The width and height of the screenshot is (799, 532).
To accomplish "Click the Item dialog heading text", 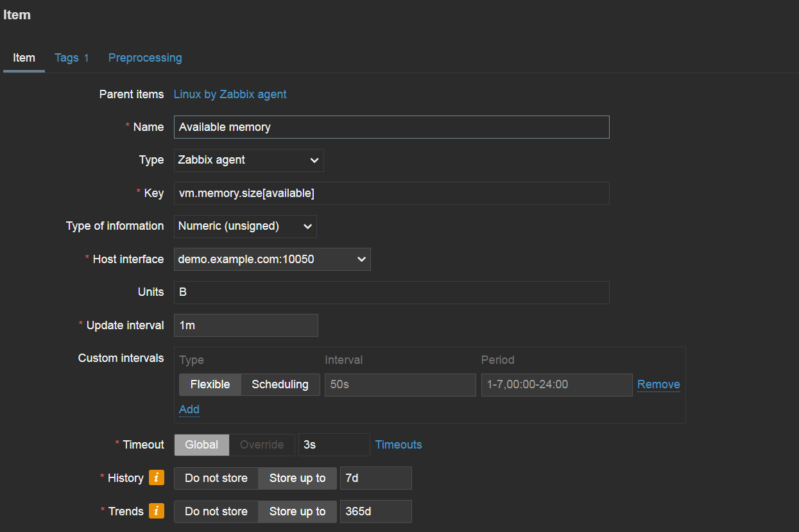I will pos(17,15).
